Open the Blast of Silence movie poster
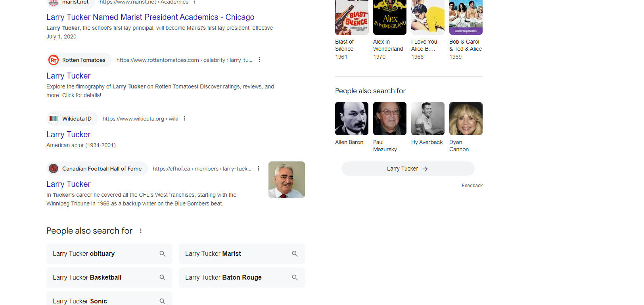Viewport: 644px width, 305px height. point(351,17)
